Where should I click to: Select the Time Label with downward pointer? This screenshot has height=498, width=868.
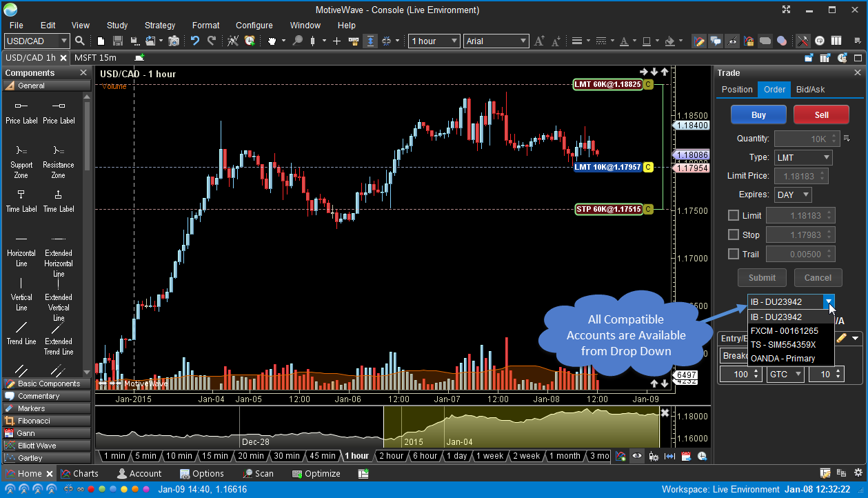pos(21,200)
